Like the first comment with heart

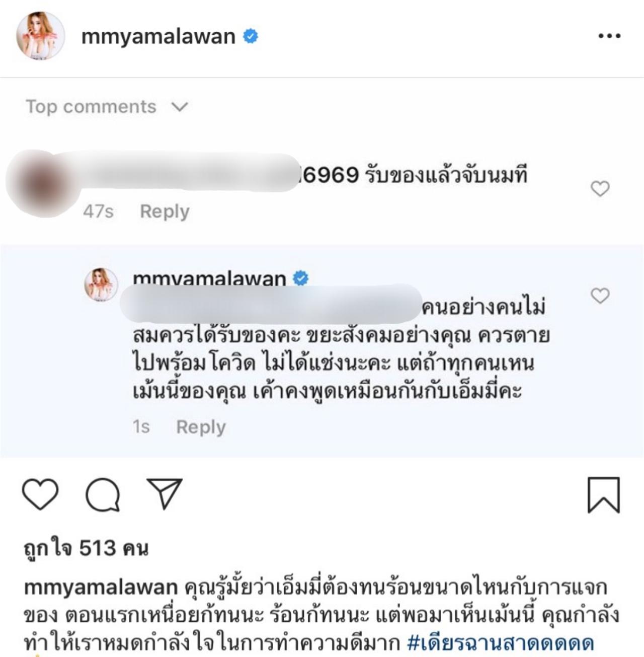click(600, 189)
